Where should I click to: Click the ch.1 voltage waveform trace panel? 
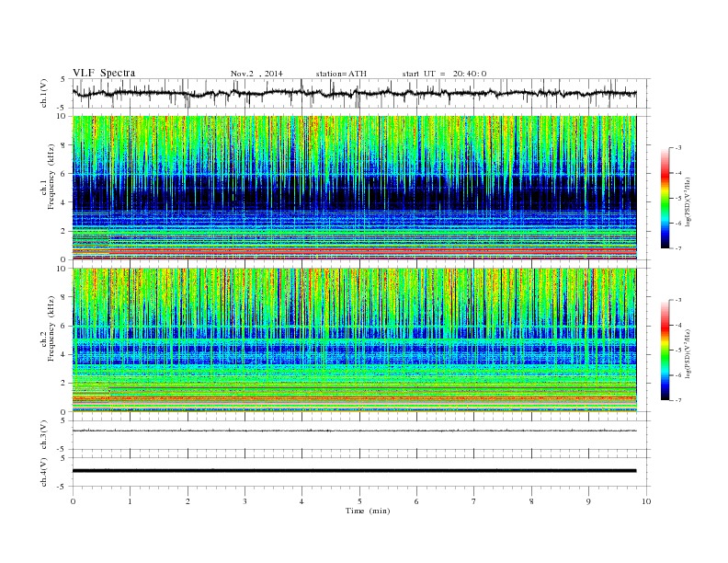[361, 93]
